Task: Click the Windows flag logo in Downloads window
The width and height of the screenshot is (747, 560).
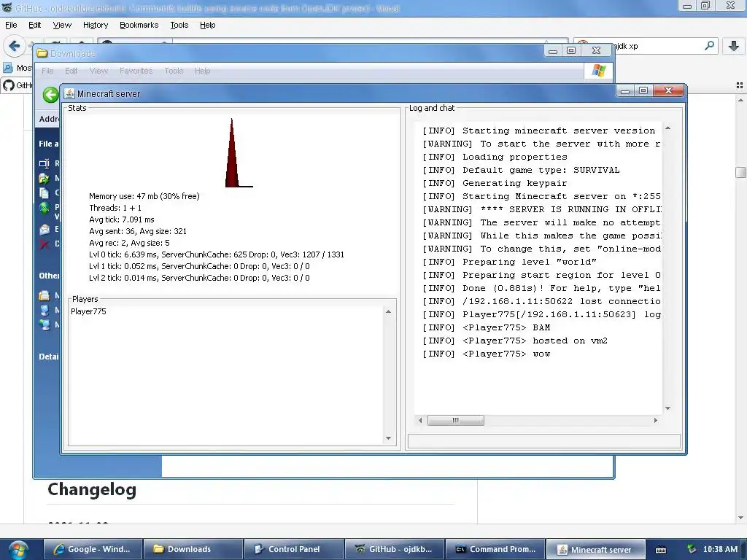Action: click(x=599, y=71)
